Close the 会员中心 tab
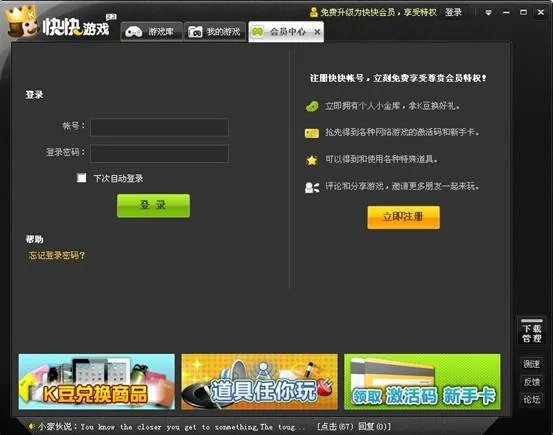 point(317,32)
